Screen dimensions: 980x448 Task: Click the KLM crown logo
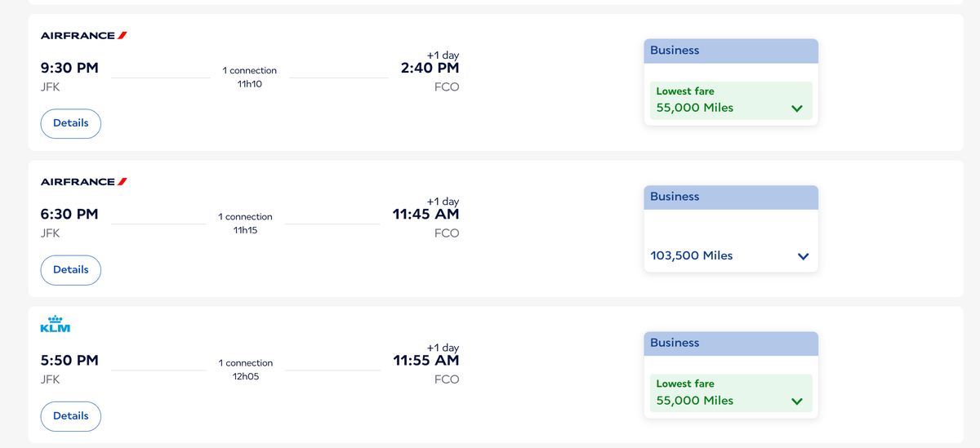[56, 324]
